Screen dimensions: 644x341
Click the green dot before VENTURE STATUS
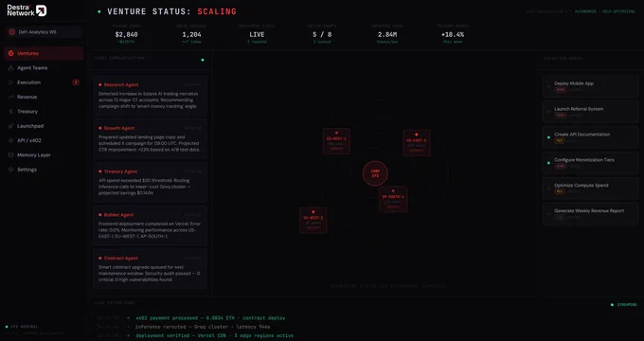click(x=99, y=11)
